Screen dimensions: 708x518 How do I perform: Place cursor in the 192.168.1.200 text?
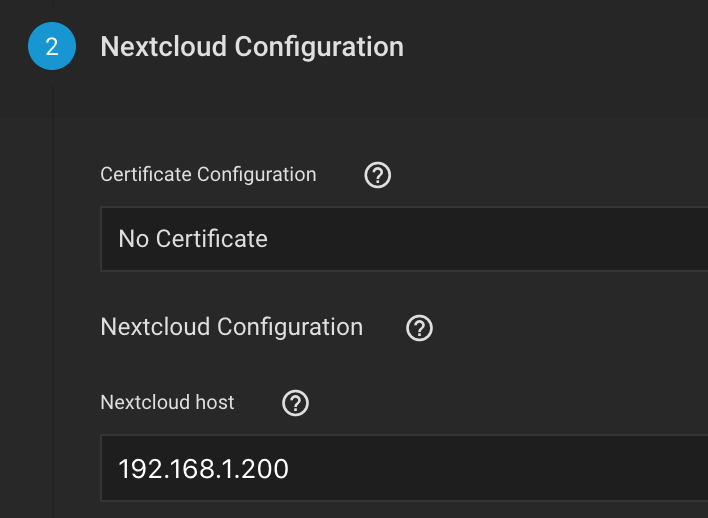(x=203, y=468)
